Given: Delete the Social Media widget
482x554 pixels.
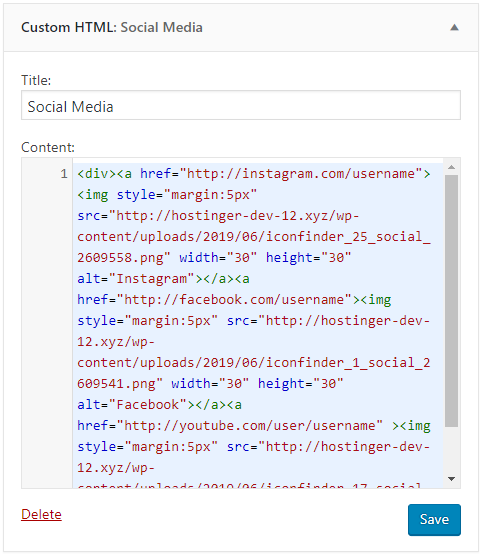Looking at the screenshot, I should click(41, 514).
